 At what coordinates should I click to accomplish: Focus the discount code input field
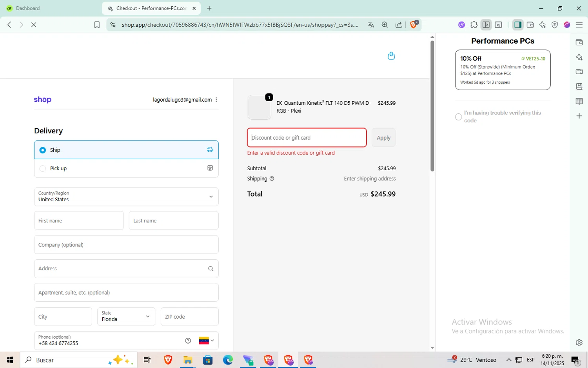click(307, 138)
